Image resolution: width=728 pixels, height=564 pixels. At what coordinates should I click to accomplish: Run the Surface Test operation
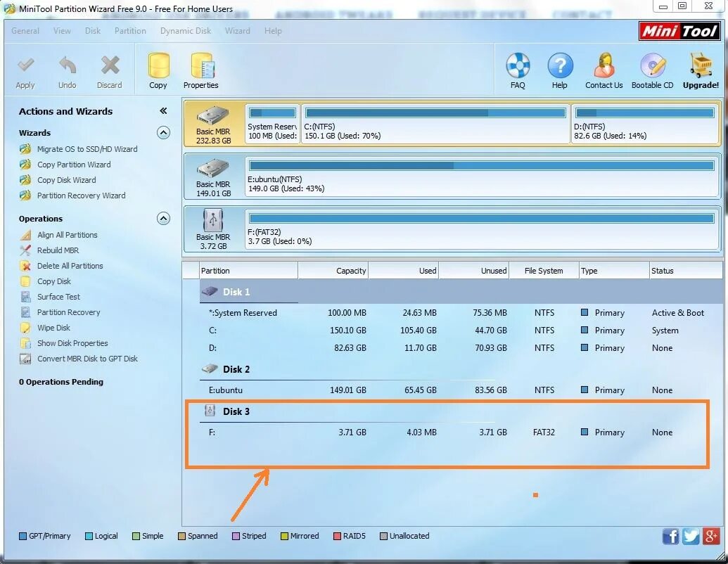(58, 297)
